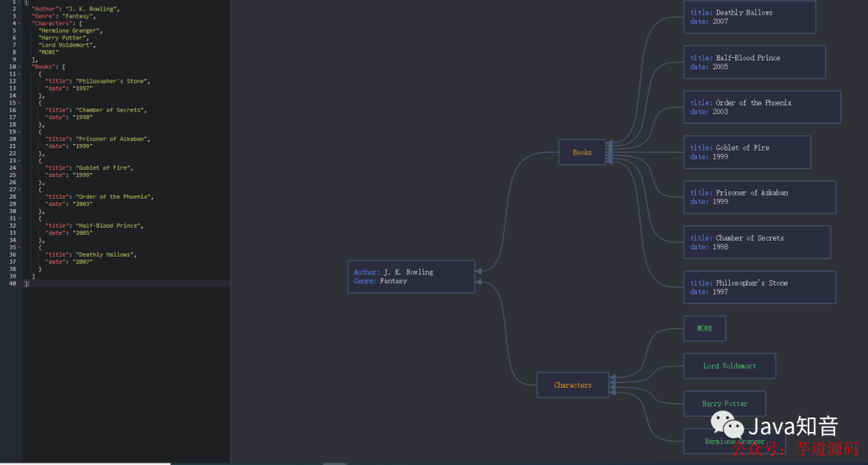Click the Characters node in the graph

coord(573,385)
